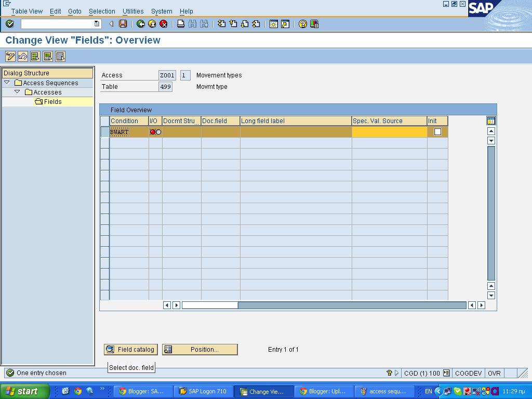Open the Table View menu
Image resolution: width=532 pixels, height=399 pixels.
27,11
